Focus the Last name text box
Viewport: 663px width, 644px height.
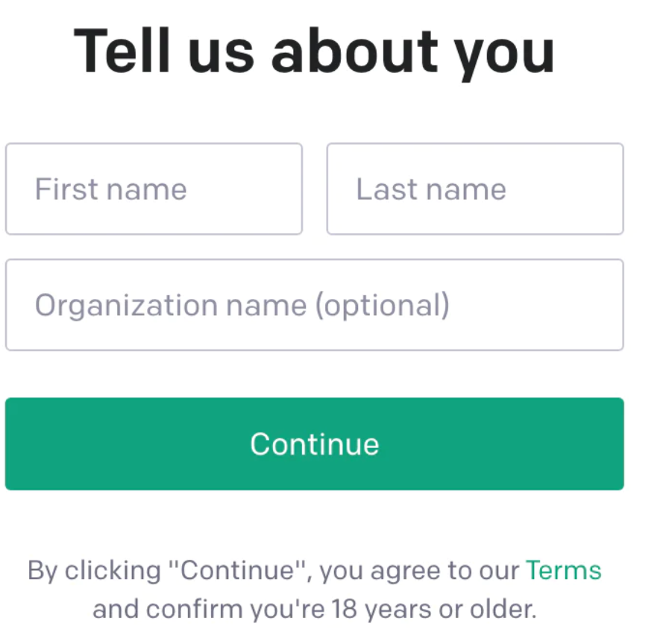click(x=474, y=189)
